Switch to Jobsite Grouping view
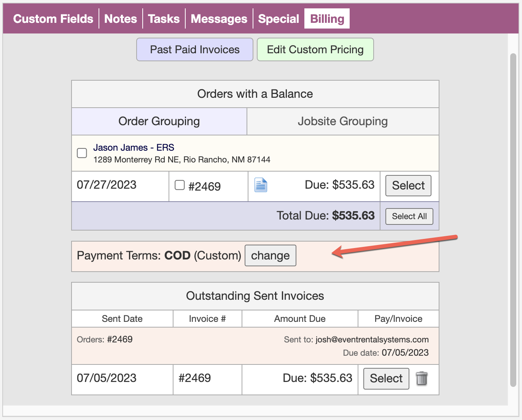The width and height of the screenshot is (522, 420). click(x=342, y=121)
